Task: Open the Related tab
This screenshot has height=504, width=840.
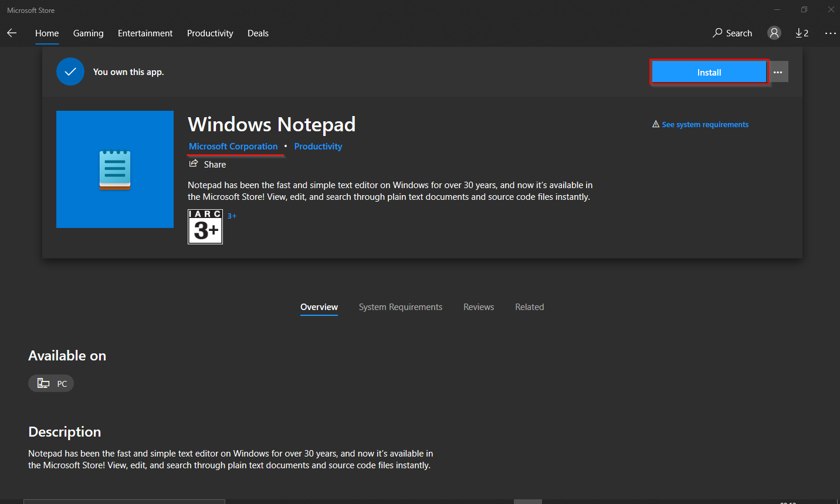Action: (x=530, y=307)
